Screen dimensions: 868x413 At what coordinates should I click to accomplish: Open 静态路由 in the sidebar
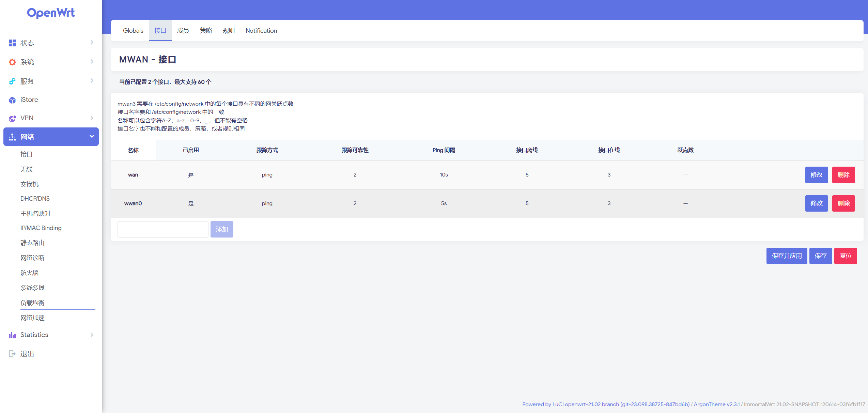tap(32, 243)
